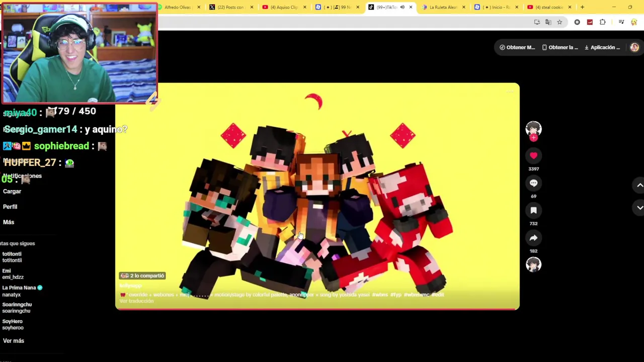Click the round dark extension icon
The image size is (644, 362).
[577, 22]
